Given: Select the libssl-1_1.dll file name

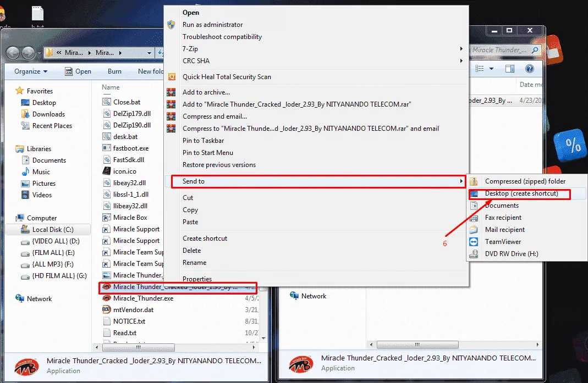Looking at the screenshot, I should coord(131,195).
